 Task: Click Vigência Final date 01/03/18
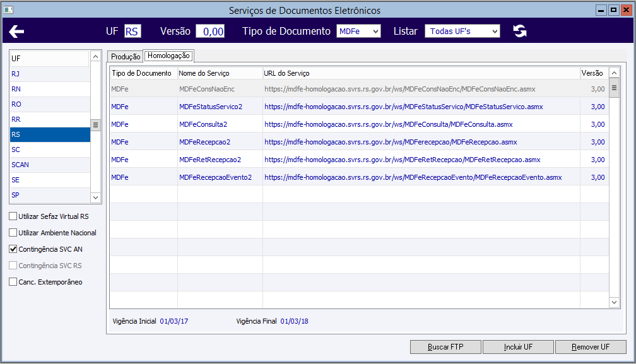[294, 322]
